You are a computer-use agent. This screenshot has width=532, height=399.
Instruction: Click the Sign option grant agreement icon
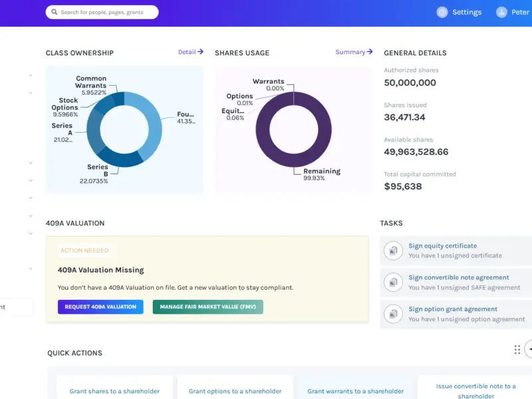(393, 314)
